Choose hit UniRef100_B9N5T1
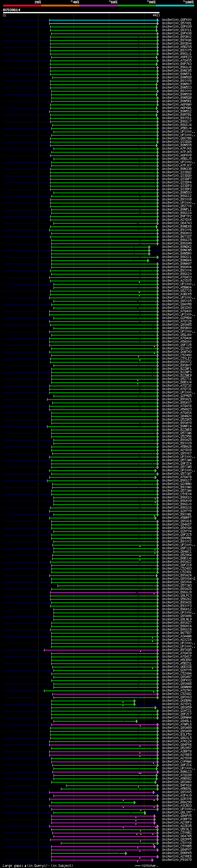The width and height of the screenshot is (197, 868). click(177, 74)
